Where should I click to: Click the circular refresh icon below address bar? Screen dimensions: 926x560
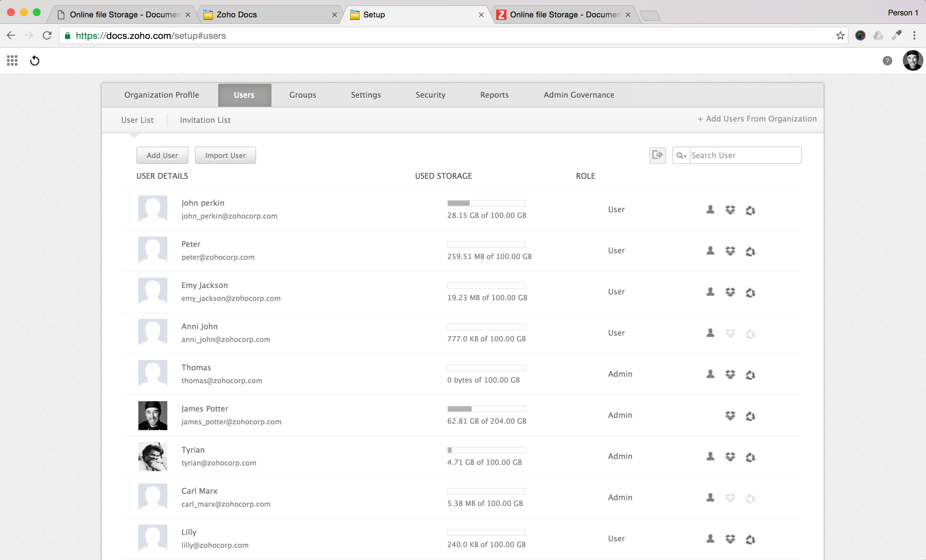(34, 60)
